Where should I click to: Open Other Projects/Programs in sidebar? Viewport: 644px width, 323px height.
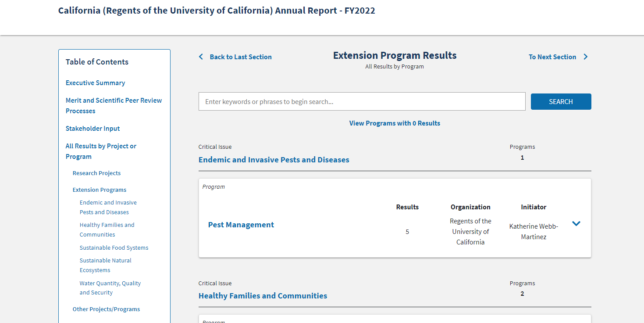[106, 309]
